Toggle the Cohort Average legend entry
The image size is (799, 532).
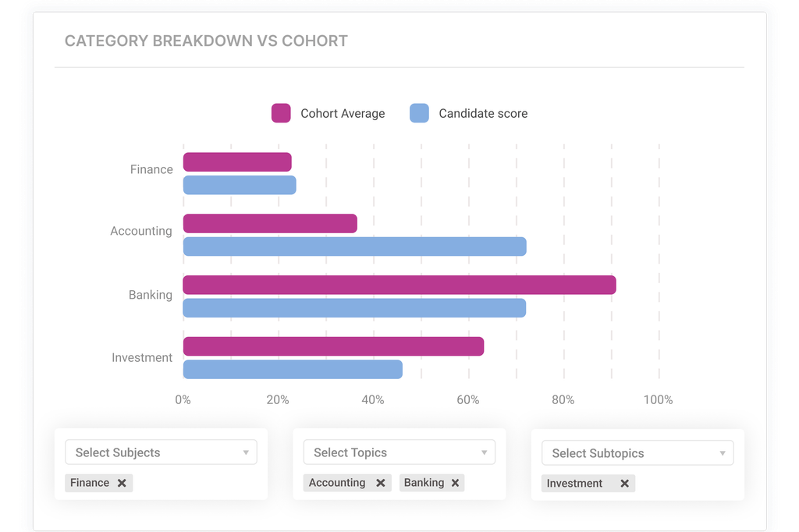pos(342,113)
